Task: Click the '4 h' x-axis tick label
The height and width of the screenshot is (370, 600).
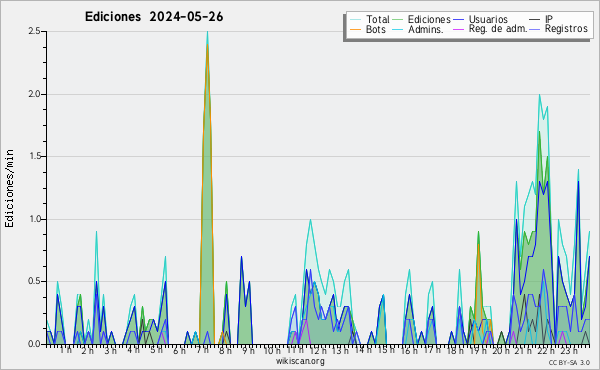Action: [x=133, y=350]
